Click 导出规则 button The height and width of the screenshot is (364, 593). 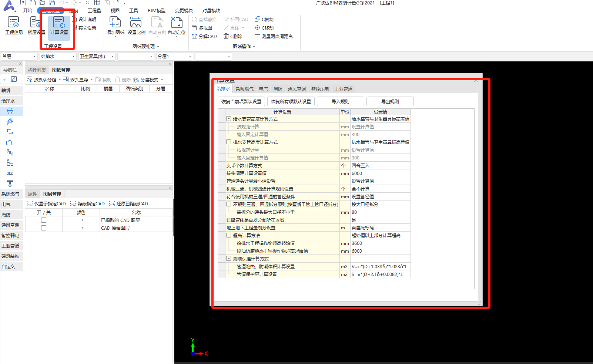tap(390, 101)
